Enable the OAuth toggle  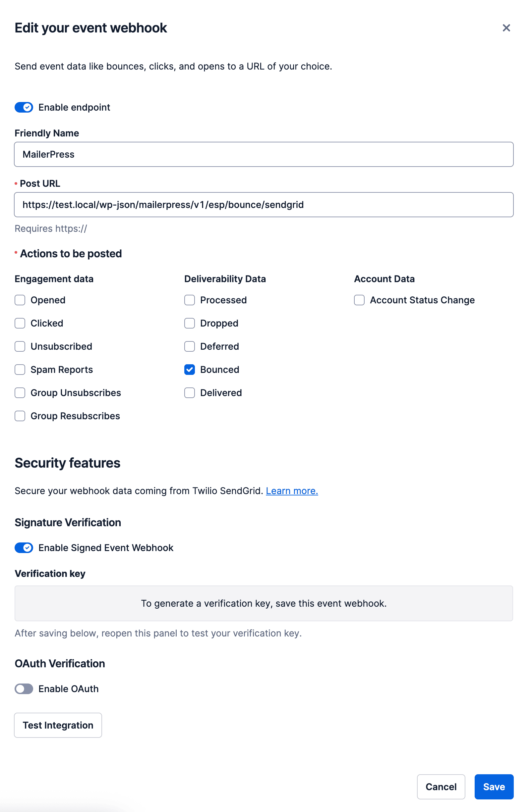pyautogui.click(x=24, y=688)
